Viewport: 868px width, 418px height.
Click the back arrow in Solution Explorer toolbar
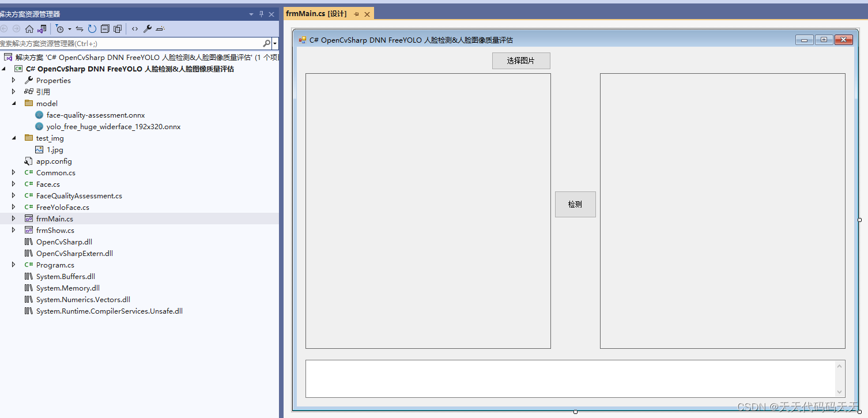4,29
